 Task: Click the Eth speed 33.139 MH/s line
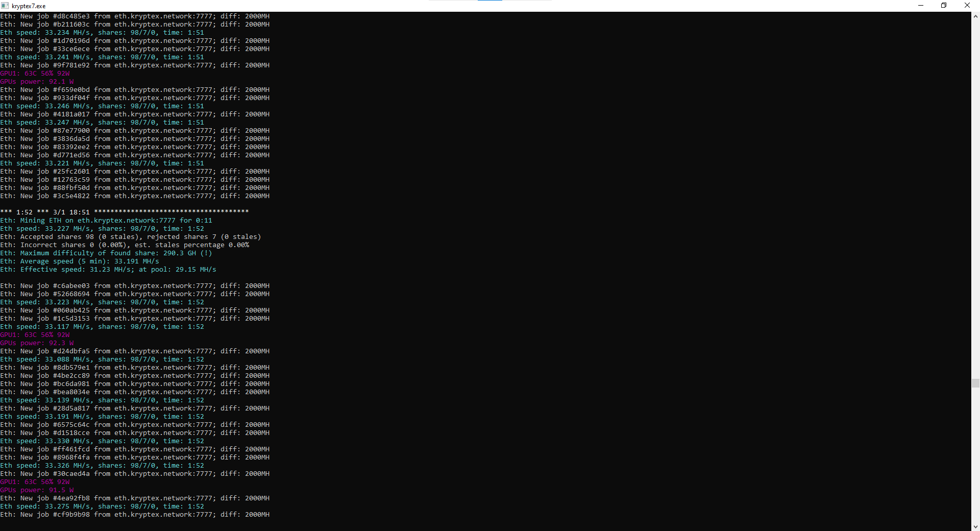coord(102,400)
